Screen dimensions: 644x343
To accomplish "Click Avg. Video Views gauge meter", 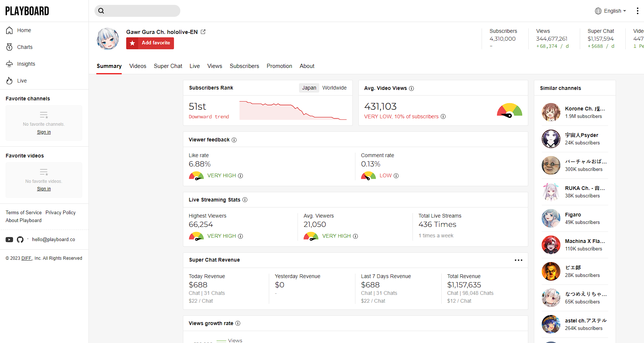I will pos(510,110).
